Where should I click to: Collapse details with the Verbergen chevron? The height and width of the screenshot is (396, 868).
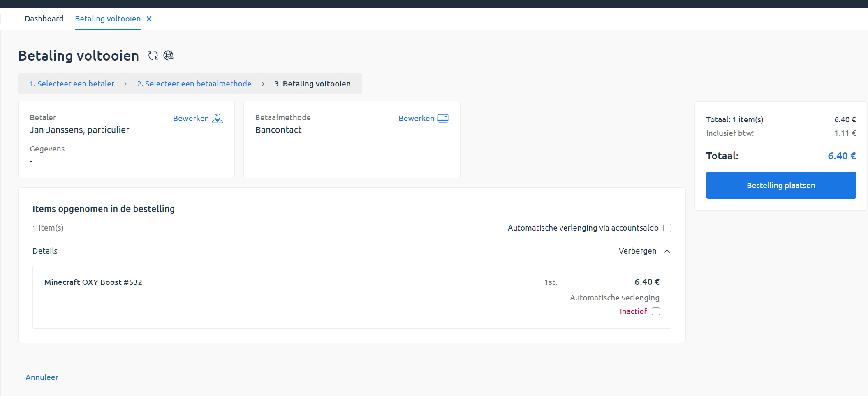point(667,251)
